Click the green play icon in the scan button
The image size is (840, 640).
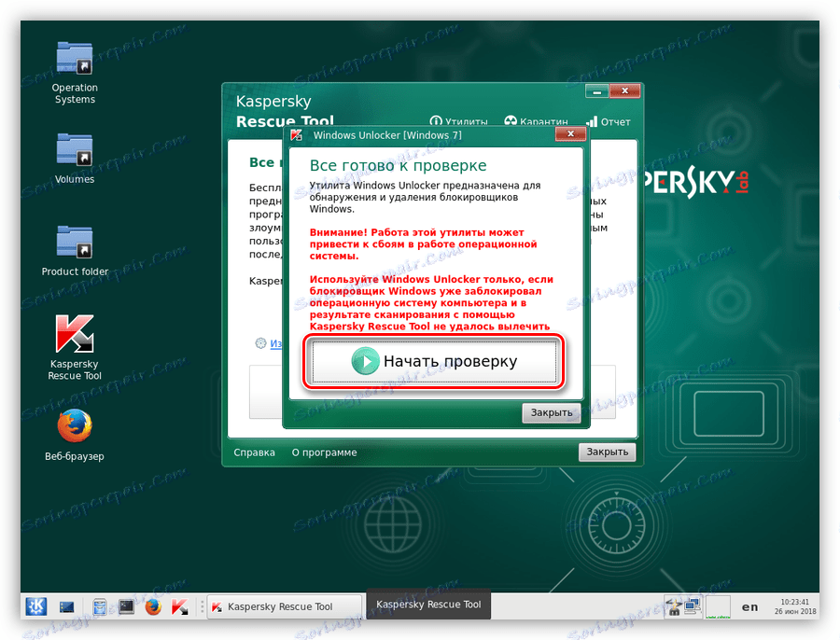pyautogui.click(x=366, y=361)
